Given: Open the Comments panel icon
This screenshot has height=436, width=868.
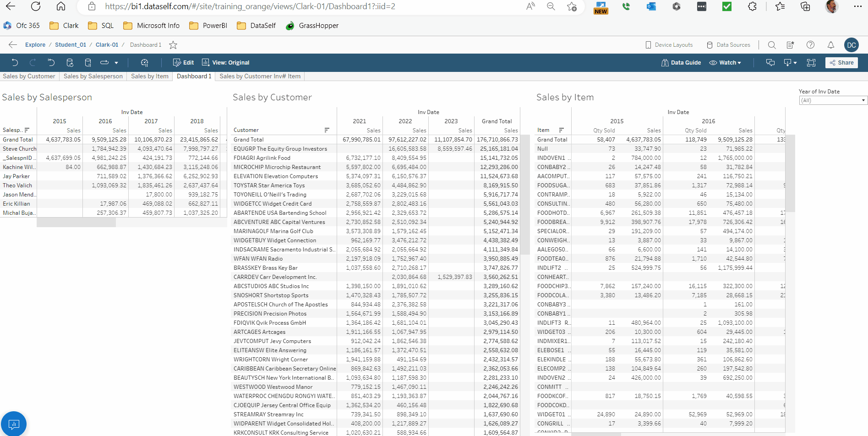Looking at the screenshot, I should [x=770, y=63].
